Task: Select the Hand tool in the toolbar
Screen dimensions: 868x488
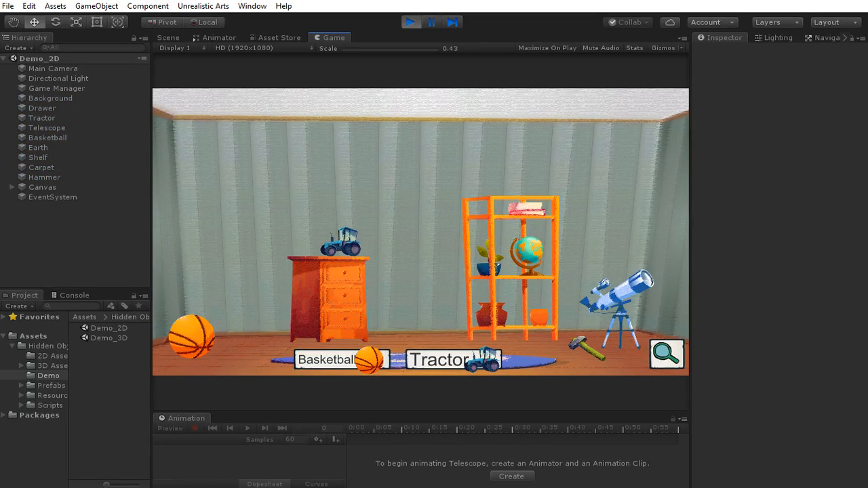Action: click(14, 22)
